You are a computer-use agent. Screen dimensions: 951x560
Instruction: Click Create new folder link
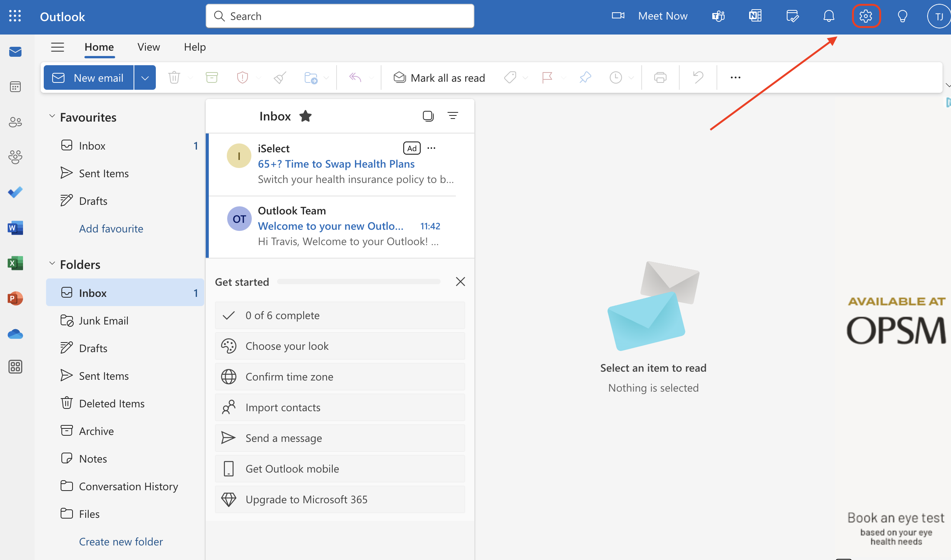tap(121, 542)
